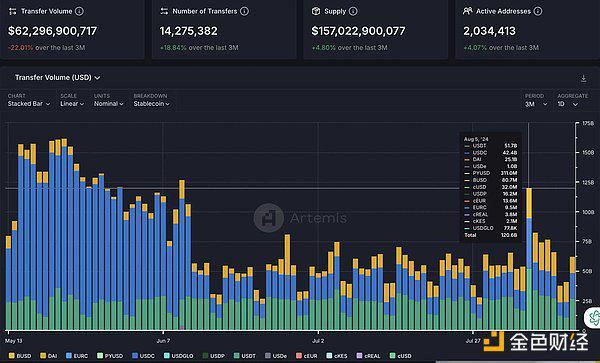This screenshot has height=363, width=600.
Task: Toggle USDP series in legend
Action: click(214, 356)
